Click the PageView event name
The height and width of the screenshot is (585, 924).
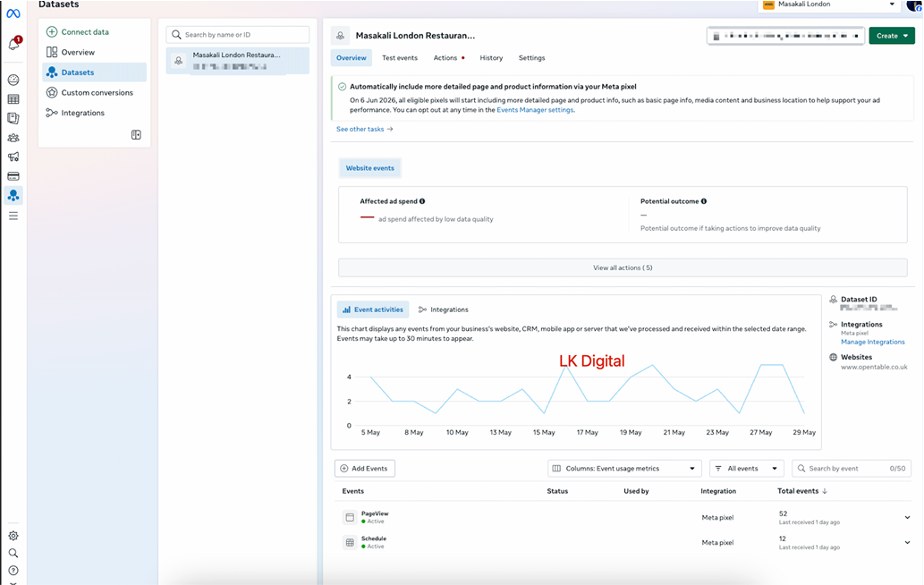pos(375,513)
